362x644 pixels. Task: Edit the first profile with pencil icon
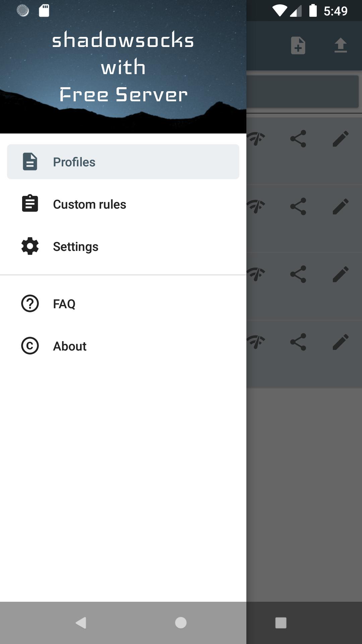point(341,139)
